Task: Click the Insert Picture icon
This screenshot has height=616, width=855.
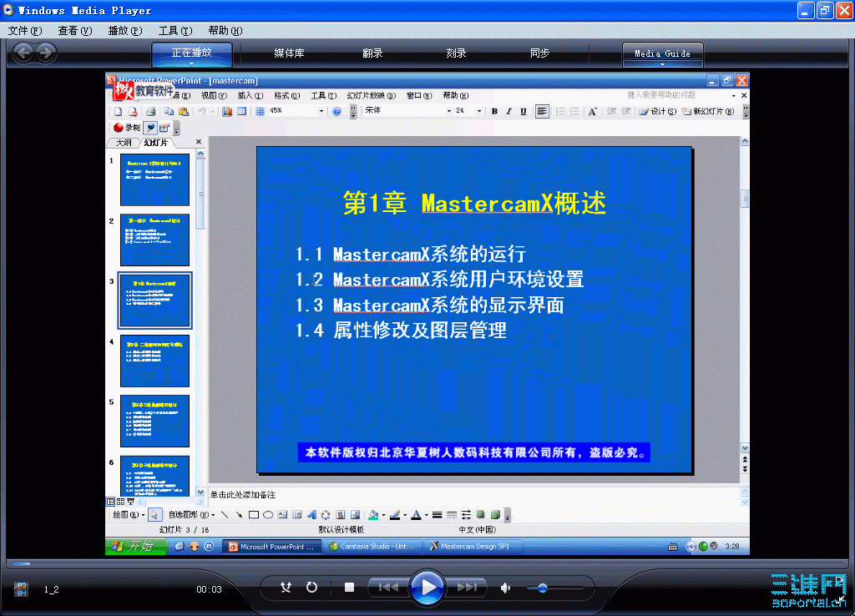Action: tap(353, 515)
